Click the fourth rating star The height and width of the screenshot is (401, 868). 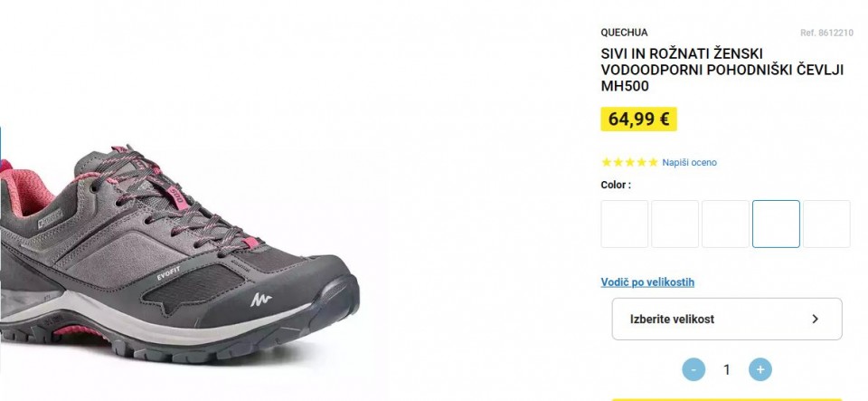(x=642, y=162)
